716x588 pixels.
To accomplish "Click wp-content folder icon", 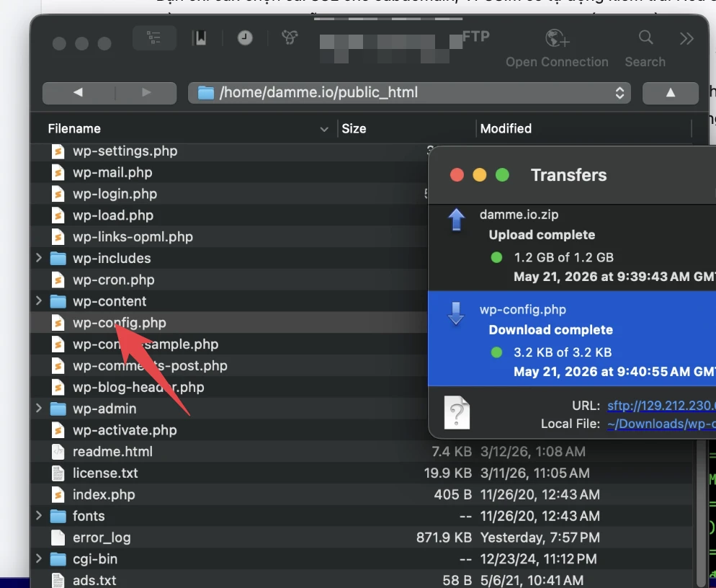I will [x=58, y=301].
